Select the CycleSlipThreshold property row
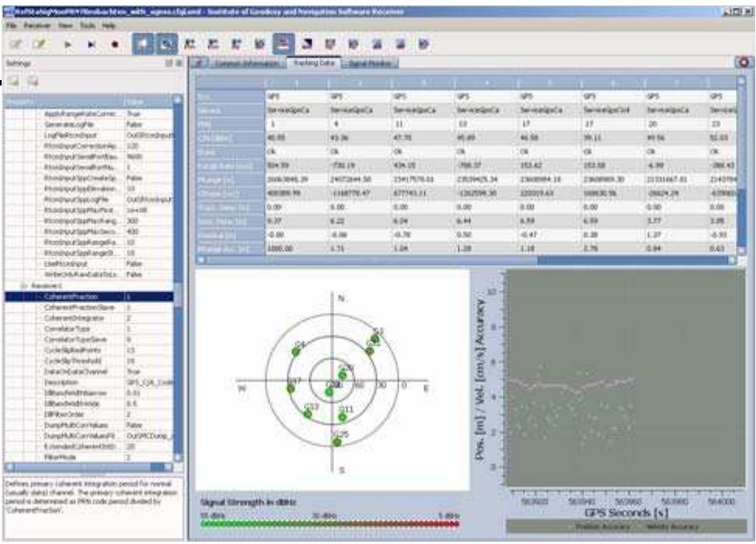This screenshot has height=544, width=756. click(x=89, y=361)
